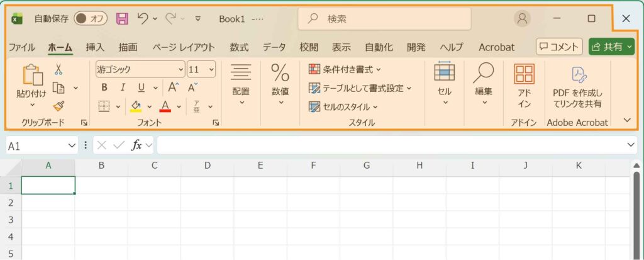The image size is (644, 260).
Task: Collapse the ribbon display options chevron
Action: click(x=627, y=120)
